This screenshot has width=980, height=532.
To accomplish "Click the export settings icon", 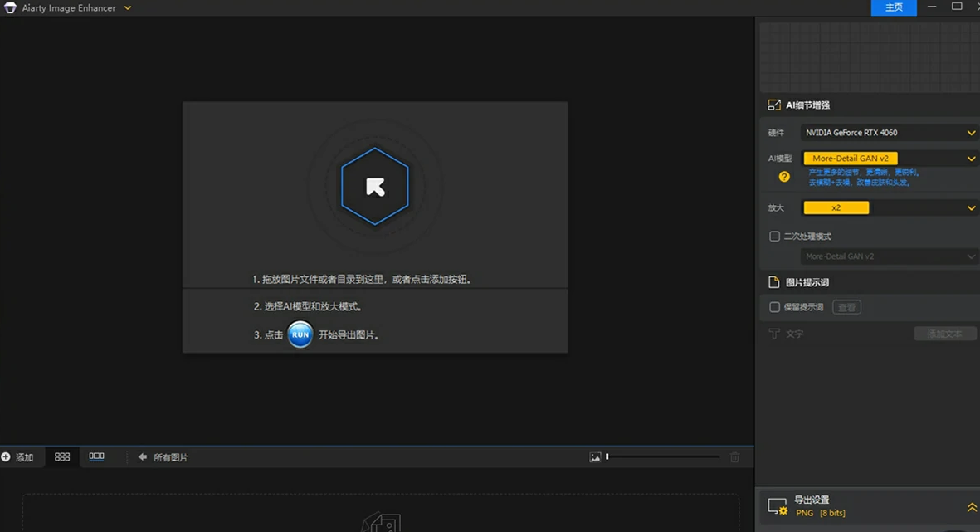I will pos(777,506).
